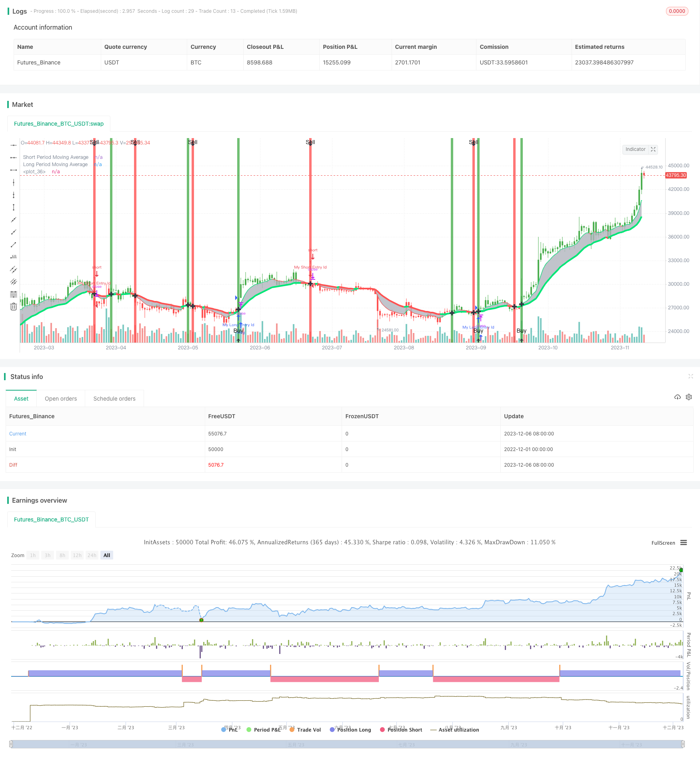Switch to the Asset tab

(21, 399)
